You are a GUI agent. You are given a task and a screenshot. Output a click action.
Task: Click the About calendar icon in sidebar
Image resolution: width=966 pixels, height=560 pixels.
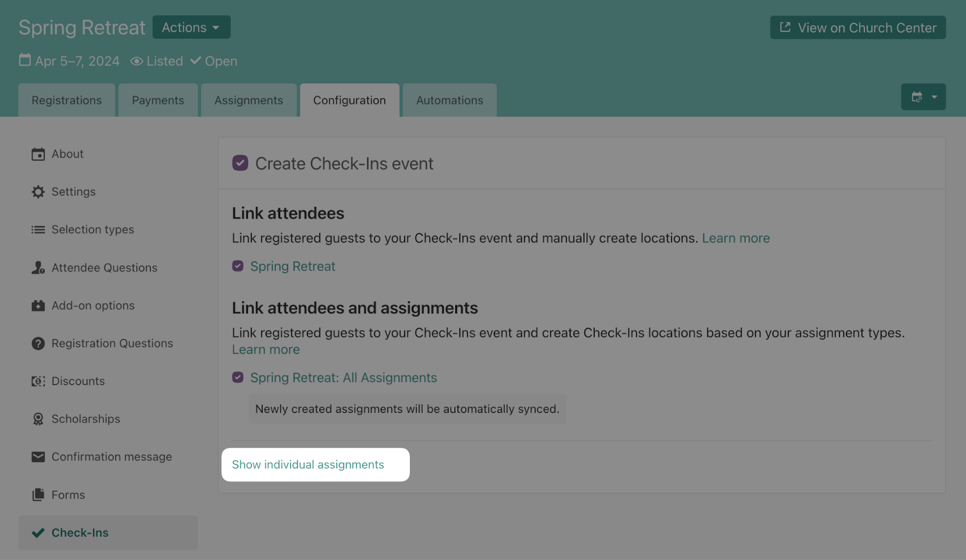tap(38, 154)
